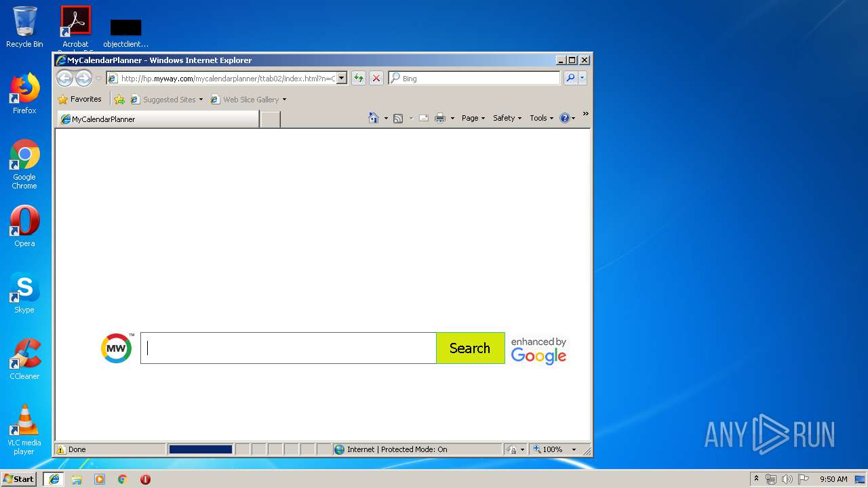Viewport: 868px width, 488px height.
Task: Open the Firefox desktop shortcut
Action: point(24,94)
